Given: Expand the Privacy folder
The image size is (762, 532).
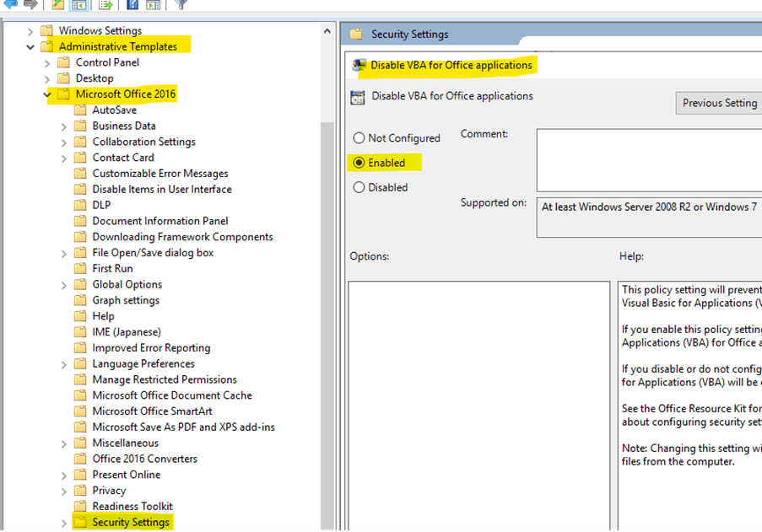Looking at the screenshot, I should pos(63,492).
